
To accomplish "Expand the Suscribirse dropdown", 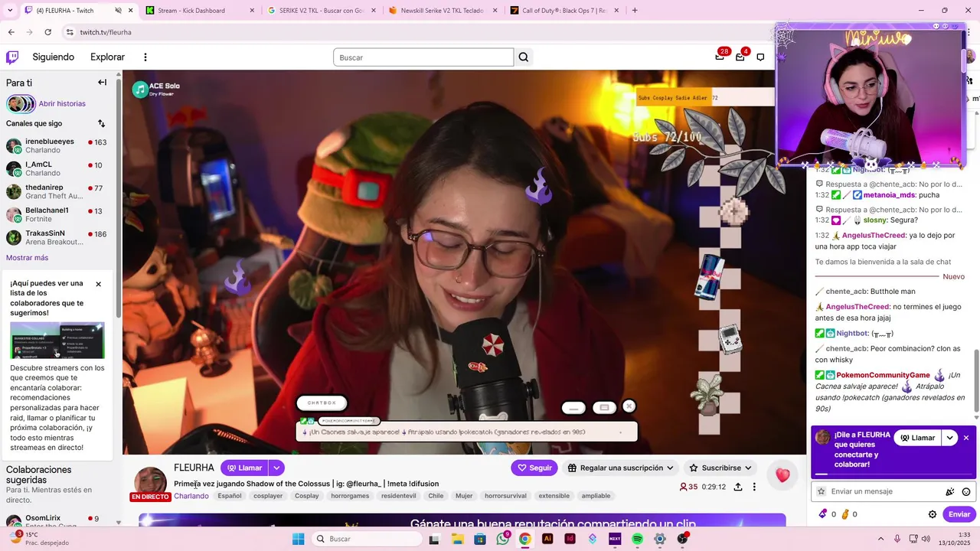I will pyautogui.click(x=748, y=468).
